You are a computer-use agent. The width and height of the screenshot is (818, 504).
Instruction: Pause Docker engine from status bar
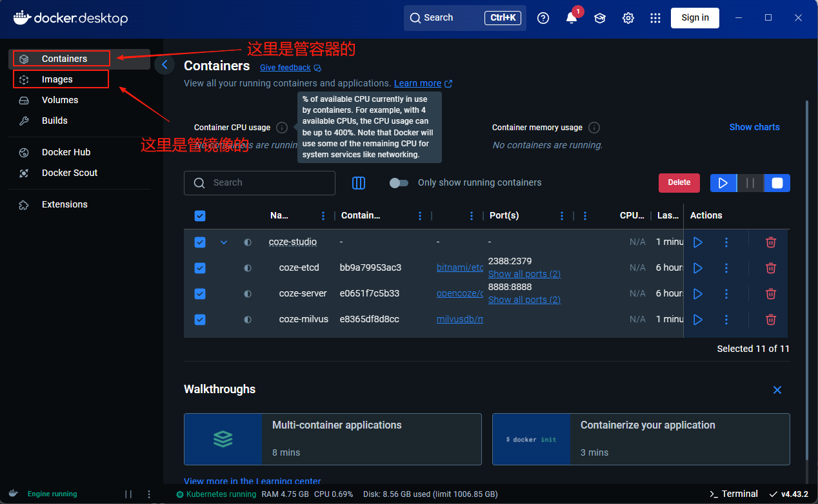coord(128,494)
